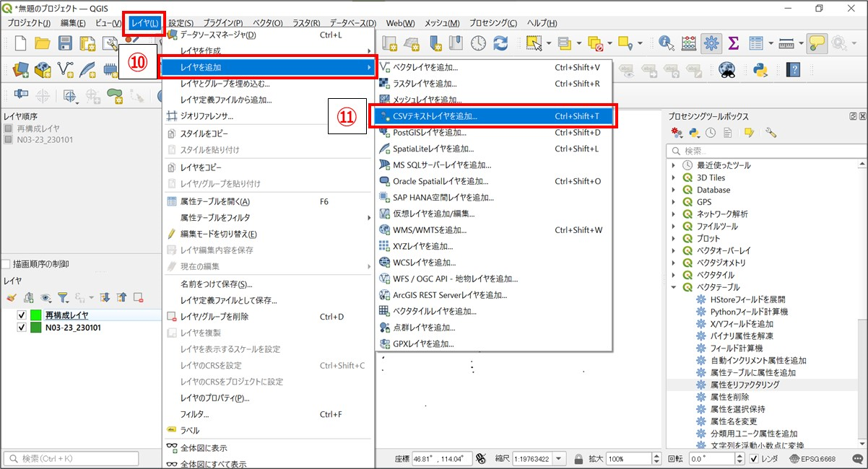The image size is (868, 469).
Task: Show statistical summary Sigma icon
Action: (x=734, y=44)
